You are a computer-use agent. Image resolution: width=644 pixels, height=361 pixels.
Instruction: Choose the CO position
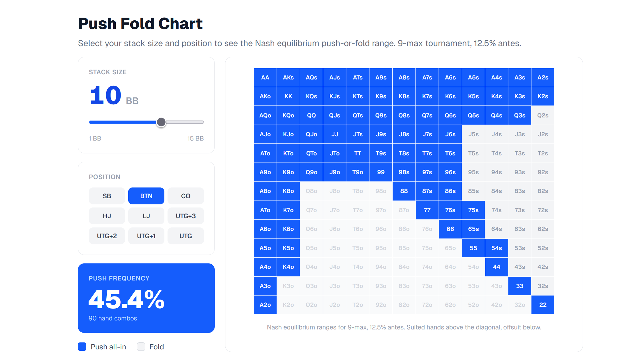pyautogui.click(x=185, y=196)
